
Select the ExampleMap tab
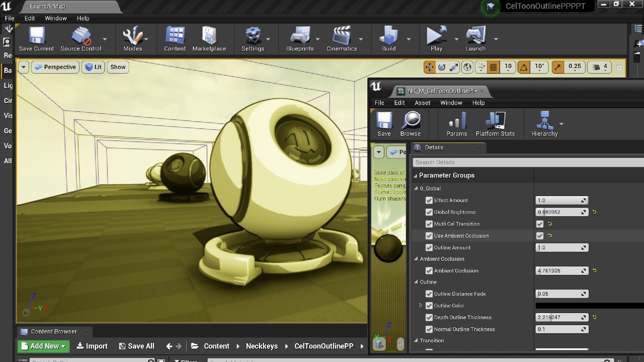click(x=47, y=6)
